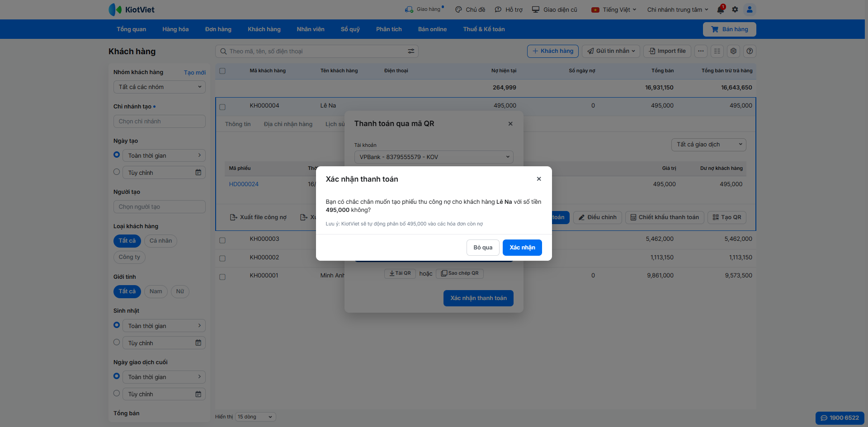Image resolution: width=868 pixels, height=427 pixels.
Task: Click Chiết khấu thanh toán button
Action: [665, 217]
